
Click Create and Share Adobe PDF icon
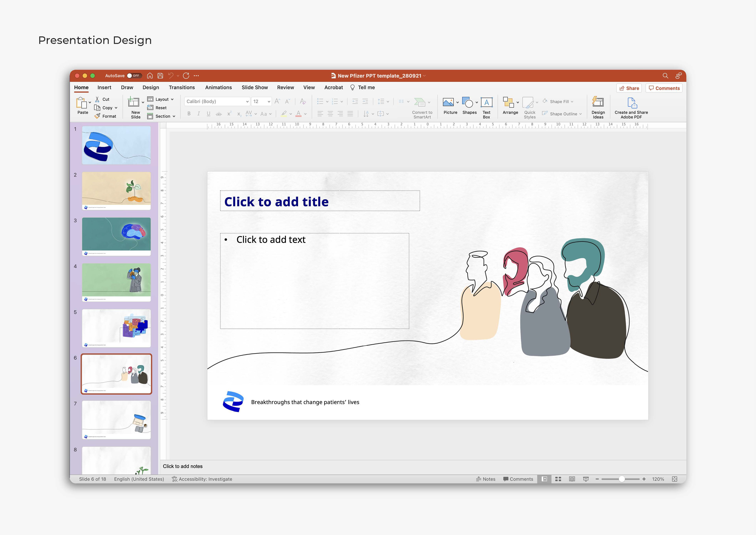(632, 102)
